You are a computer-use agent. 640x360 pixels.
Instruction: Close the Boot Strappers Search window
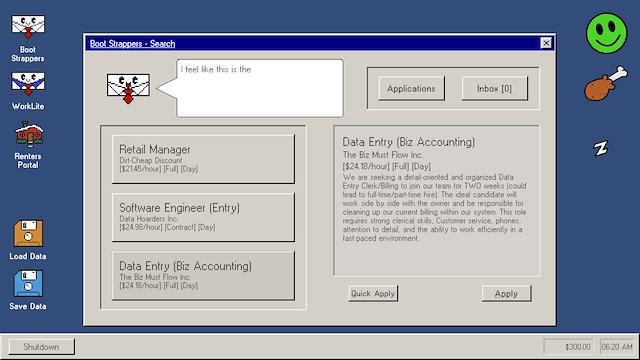click(546, 43)
